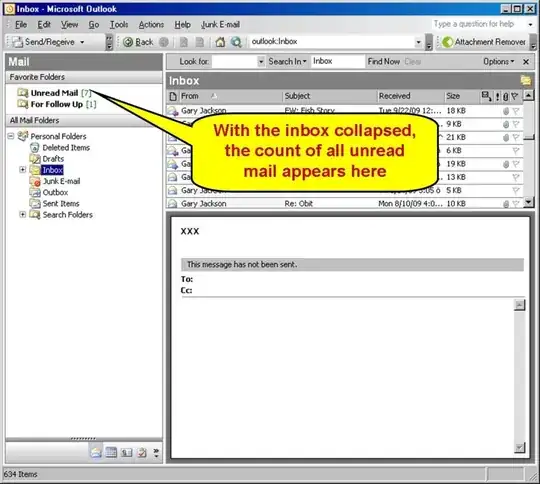This screenshot has height=484, width=540.
Task: Sort messages by Received column
Action: 410,96
